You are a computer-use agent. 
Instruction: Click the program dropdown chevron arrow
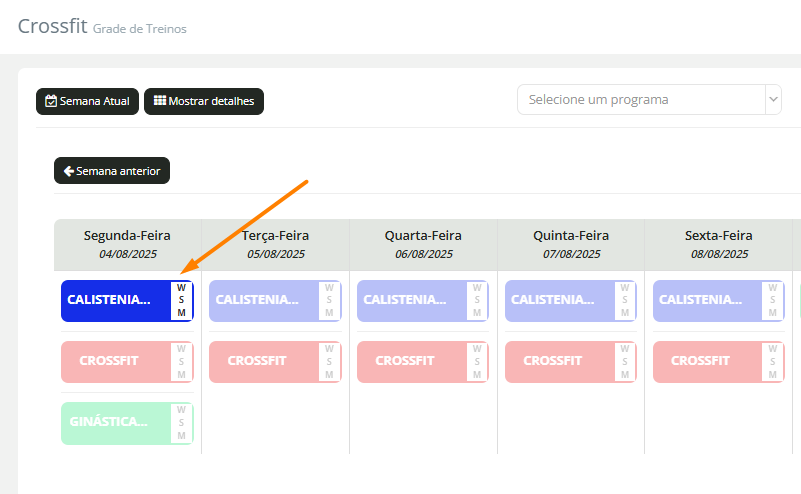coord(773,99)
